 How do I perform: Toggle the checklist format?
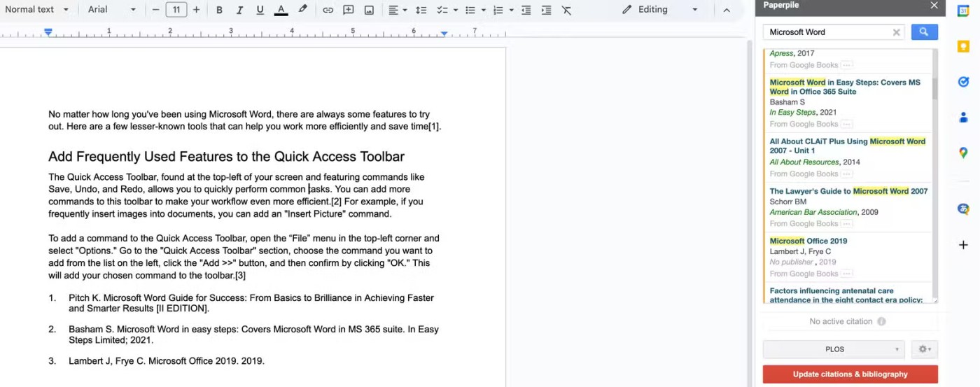pyautogui.click(x=442, y=10)
